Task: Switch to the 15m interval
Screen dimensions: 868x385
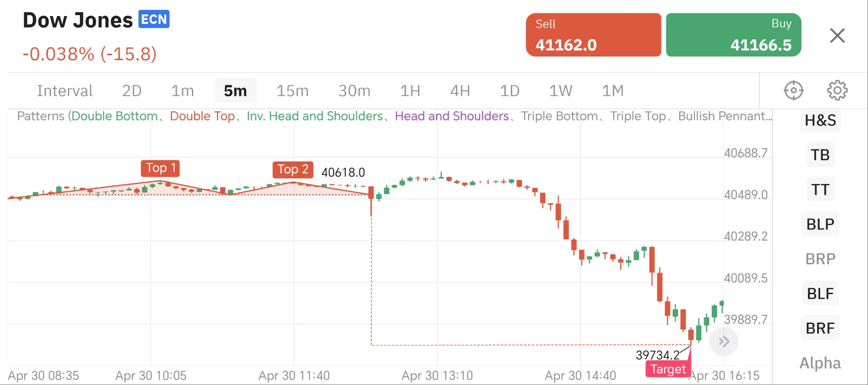Action: pos(292,91)
